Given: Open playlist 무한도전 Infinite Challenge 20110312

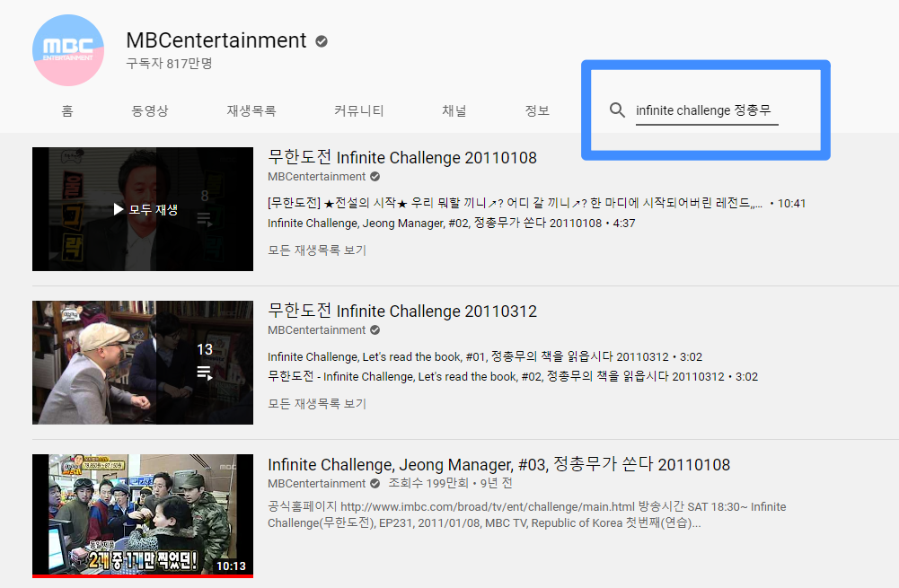Looking at the screenshot, I should tap(402, 311).
